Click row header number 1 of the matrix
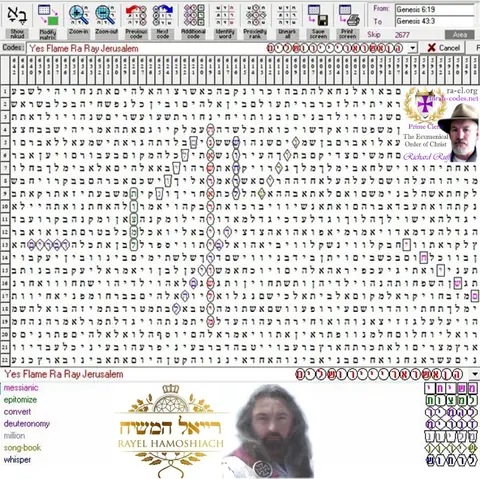Viewport: 480px width, 479px height. [x=5, y=91]
